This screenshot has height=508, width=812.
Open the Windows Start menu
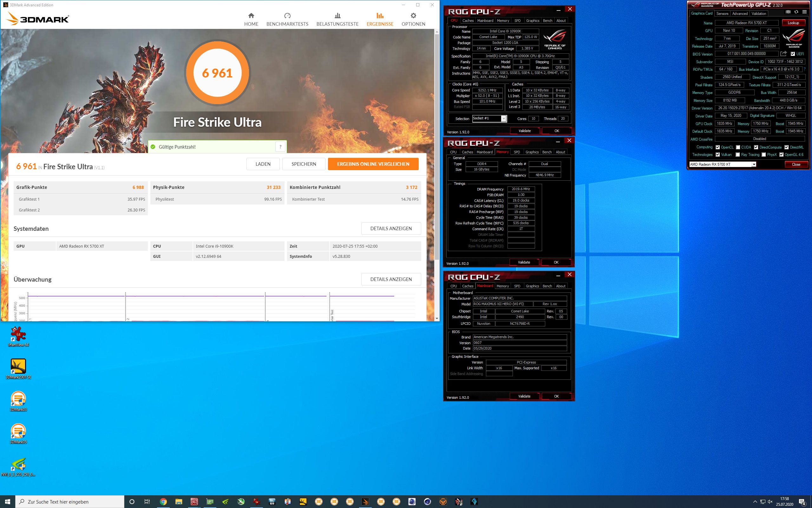coord(7,502)
